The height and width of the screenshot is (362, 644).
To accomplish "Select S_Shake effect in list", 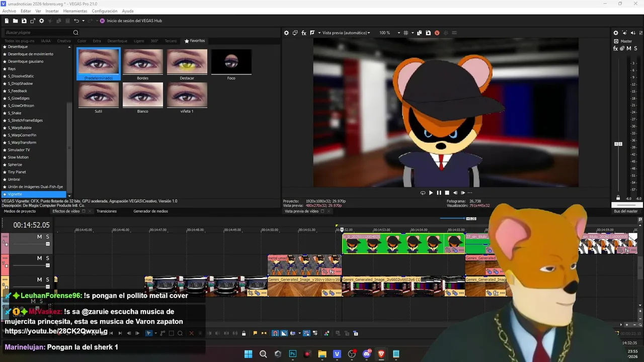I will click(x=15, y=113).
